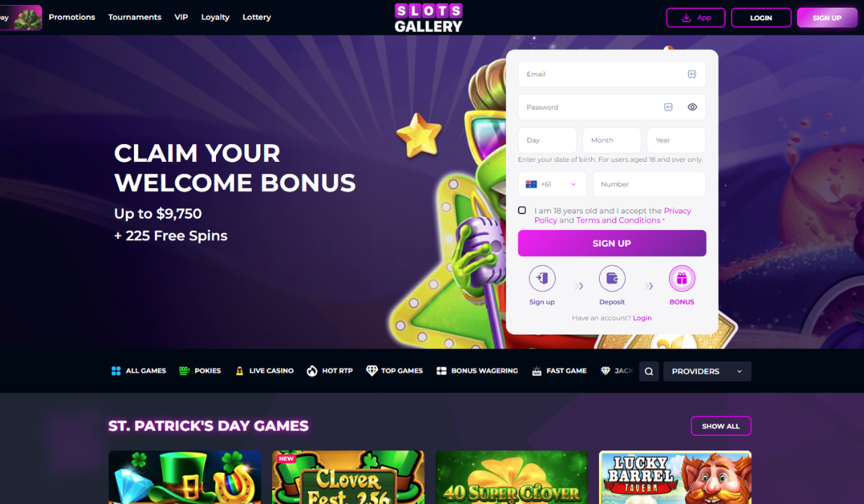Image resolution: width=864 pixels, height=504 pixels.
Task: Select the Live Casino category icon
Action: coord(239,371)
